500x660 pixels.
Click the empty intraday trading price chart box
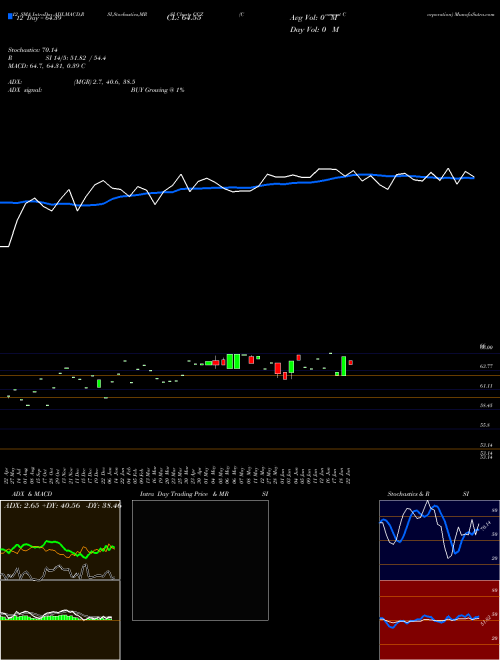click(x=200, y=560)
